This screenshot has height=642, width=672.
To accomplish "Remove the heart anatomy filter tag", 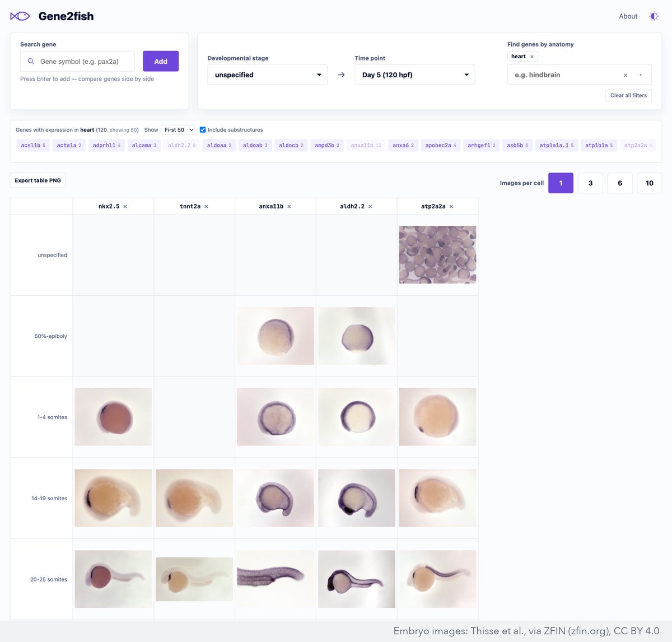I will (x=532, y=57).
